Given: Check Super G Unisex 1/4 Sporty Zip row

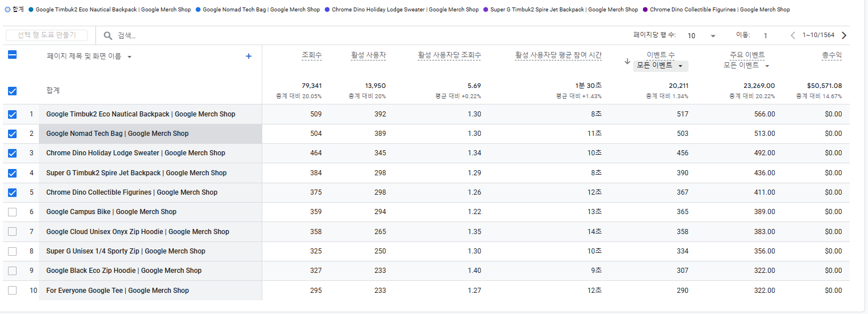Looking at the screenshot, I should [x=12, y=251].
